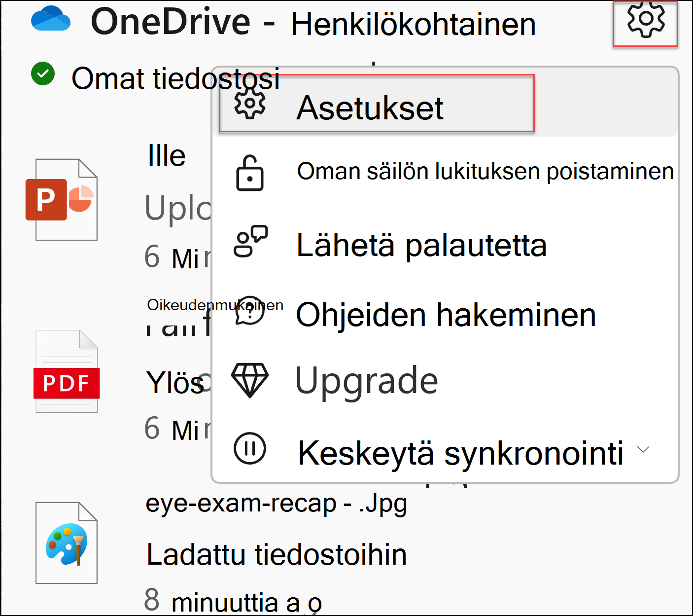693x616 pixels.
Task: Click the Omat tiedostosi status text
Action: tap(175, 78)
